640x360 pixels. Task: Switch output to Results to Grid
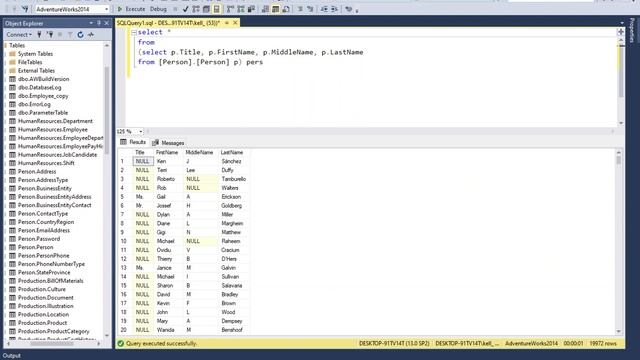pos(276,9)
